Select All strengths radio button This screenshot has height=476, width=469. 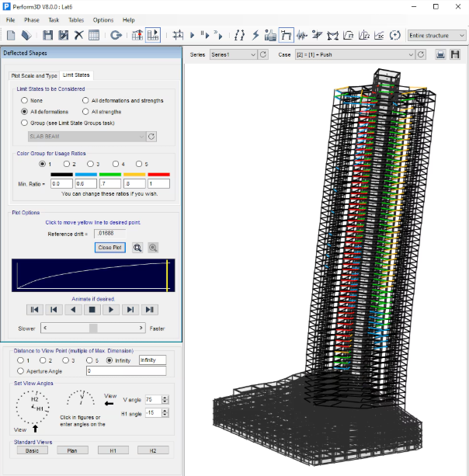point(85,112)
